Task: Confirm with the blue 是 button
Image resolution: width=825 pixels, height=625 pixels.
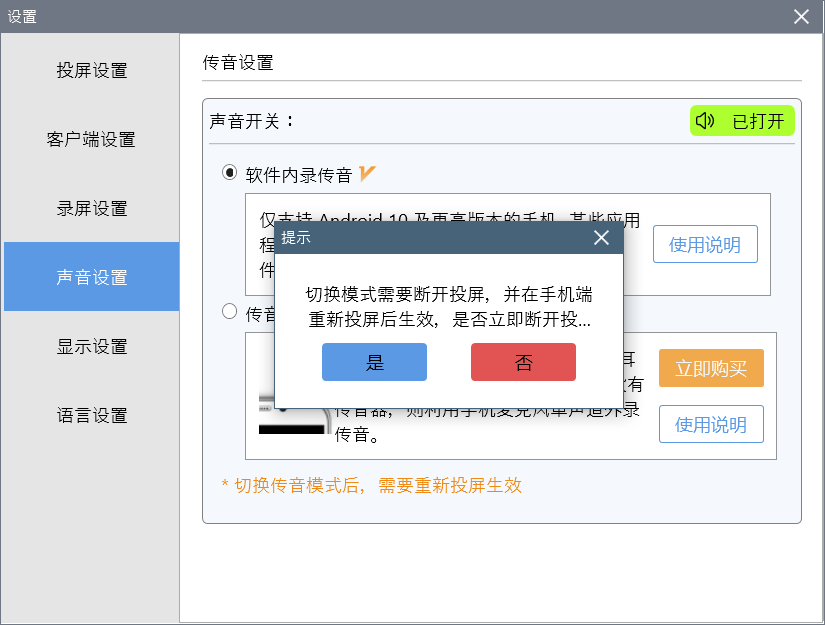Action: coord(374,362)
